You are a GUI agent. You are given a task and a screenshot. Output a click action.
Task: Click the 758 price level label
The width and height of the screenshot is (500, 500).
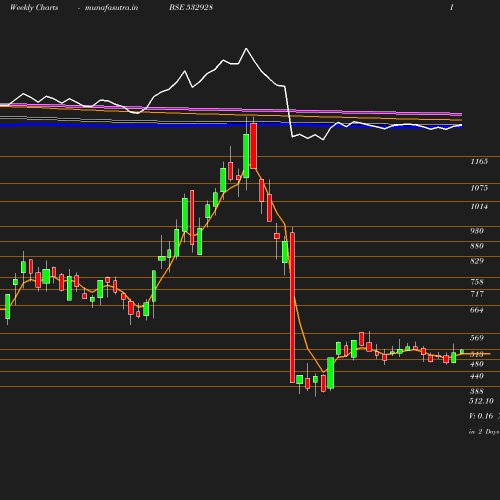[x=477, y=282]
